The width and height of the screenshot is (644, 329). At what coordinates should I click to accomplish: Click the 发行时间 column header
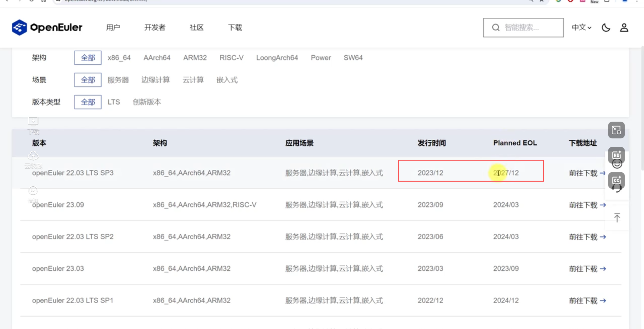coord(432,143)
